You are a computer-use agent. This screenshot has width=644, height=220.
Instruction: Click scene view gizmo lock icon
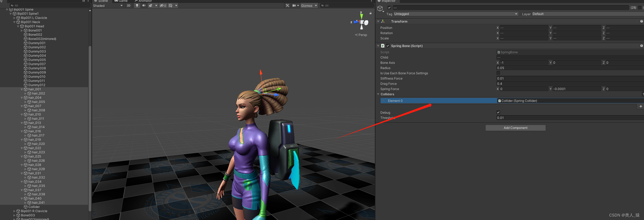(370, 13)
